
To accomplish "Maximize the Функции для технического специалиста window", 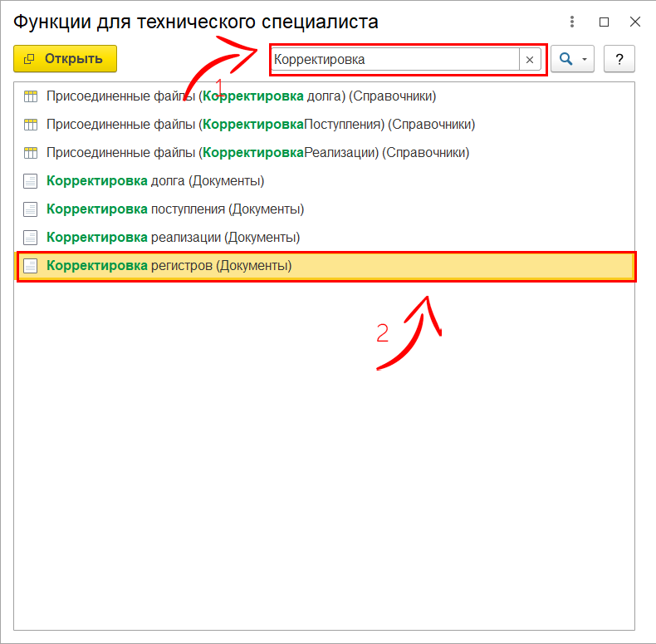I will pos(604,22).
